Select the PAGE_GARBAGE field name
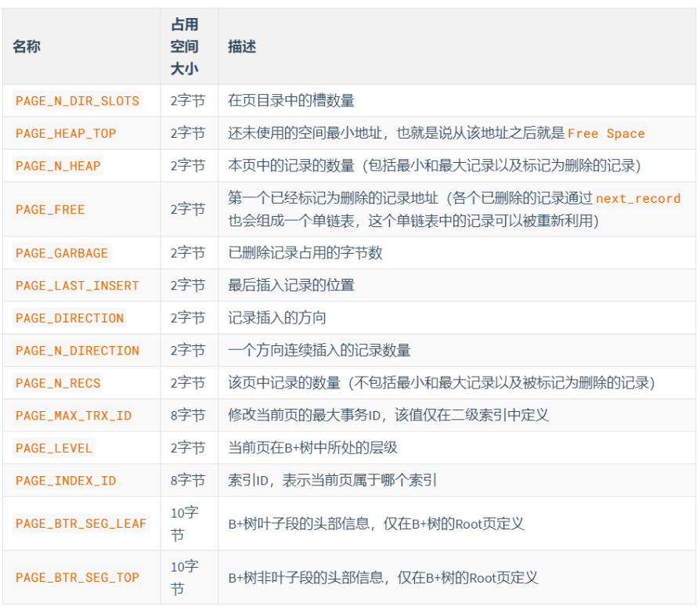700x610 pixels. coord(62,253)
